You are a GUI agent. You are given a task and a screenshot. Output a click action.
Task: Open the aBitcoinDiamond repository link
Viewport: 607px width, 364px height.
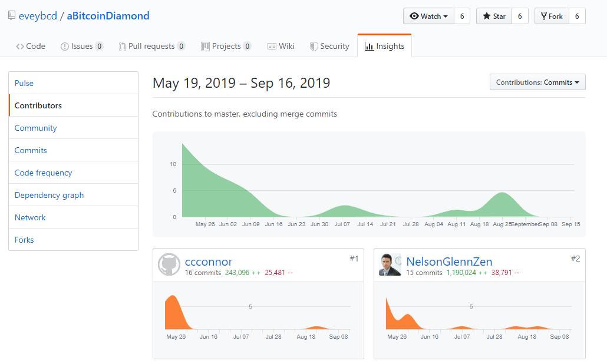108,16
